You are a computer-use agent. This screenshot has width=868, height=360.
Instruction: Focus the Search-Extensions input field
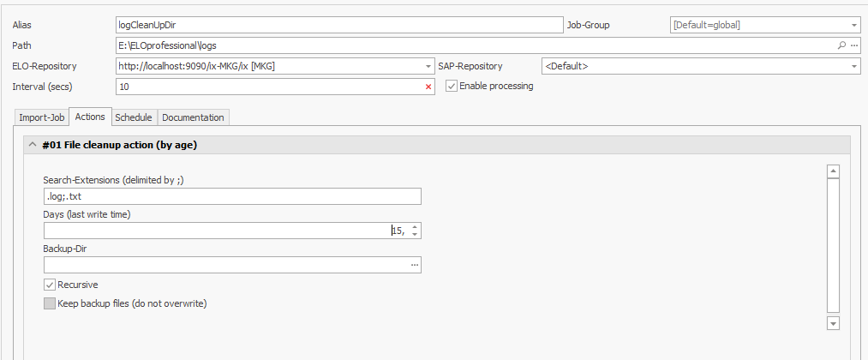pos(232,197)
